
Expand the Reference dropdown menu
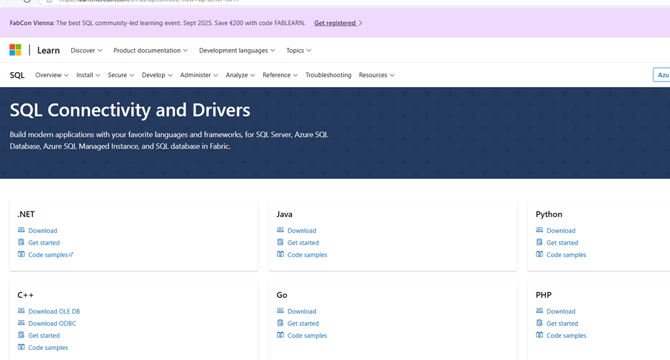point(280,75)
